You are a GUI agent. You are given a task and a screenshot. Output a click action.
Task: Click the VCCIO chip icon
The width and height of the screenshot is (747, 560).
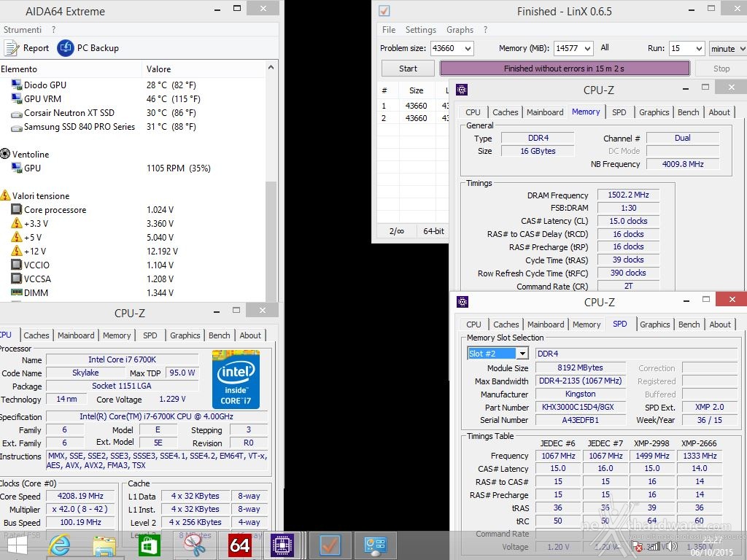pos(17,265)
